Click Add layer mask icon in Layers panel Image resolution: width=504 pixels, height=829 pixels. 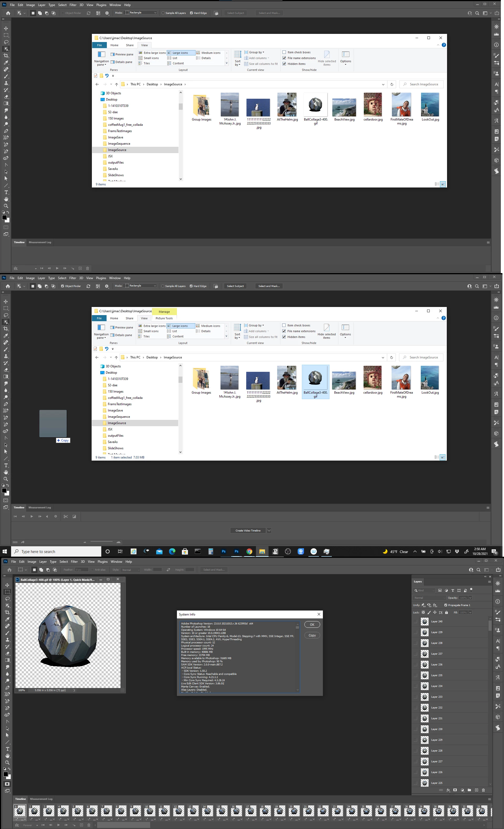coord(455,790)
